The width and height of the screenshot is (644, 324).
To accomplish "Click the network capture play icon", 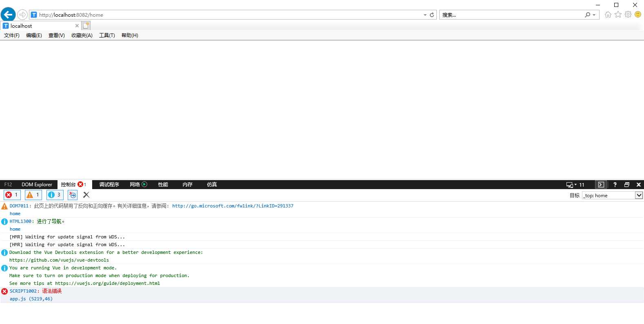I will click(x=144, y=185).
